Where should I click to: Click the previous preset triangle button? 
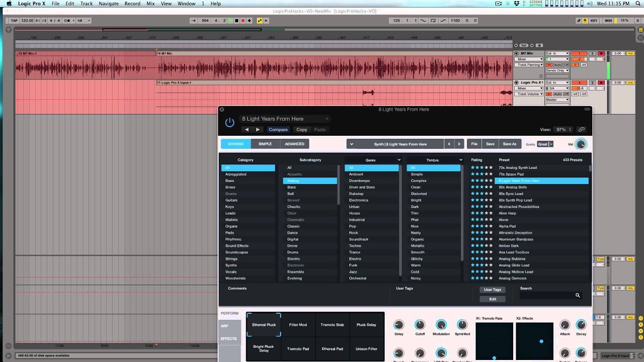[x=247, y=130]
